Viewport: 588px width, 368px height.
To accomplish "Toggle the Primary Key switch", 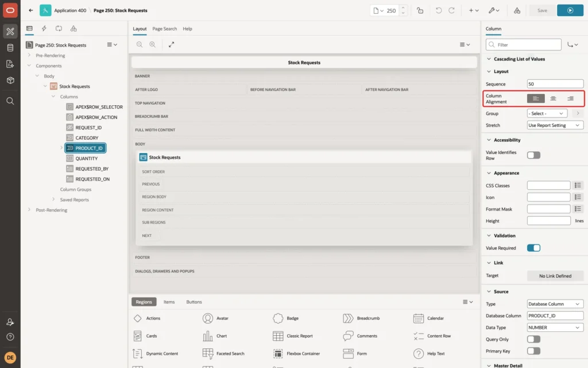I will (x=533, y=351).
